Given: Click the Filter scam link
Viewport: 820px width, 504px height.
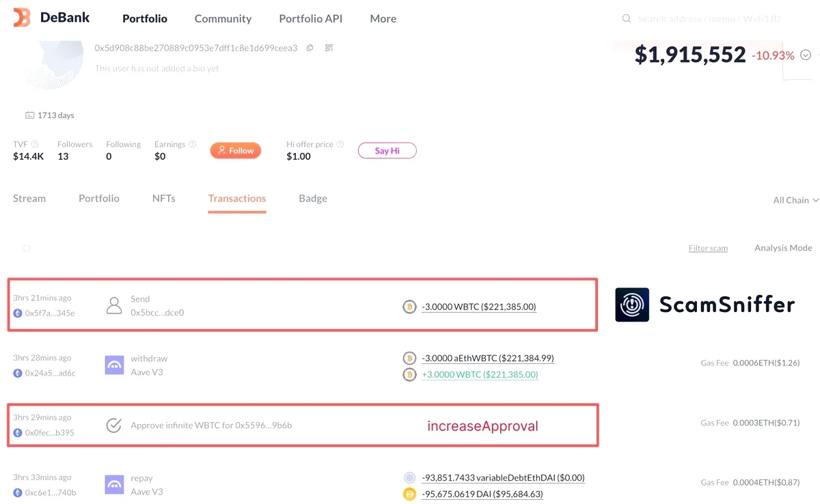Looking at the screenshot, I should tap(708, 248).
